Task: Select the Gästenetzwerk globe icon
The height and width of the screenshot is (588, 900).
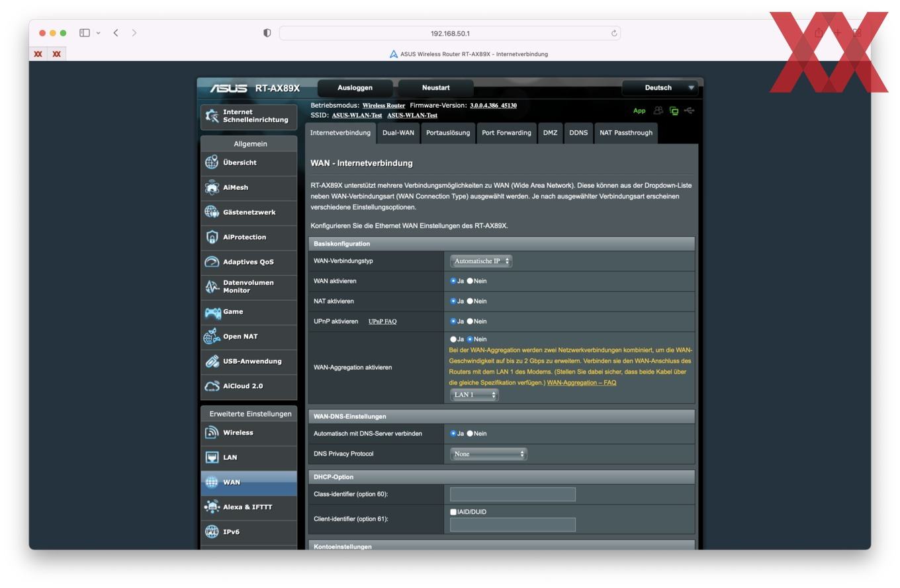Action: coord(212,212)
